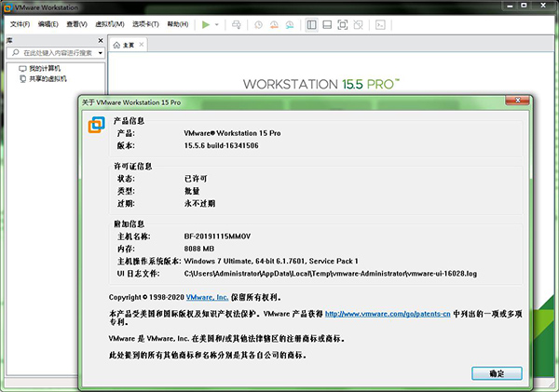Open the vmware.com/go/patents-cn link
Screen dimensions: 559x392
click(388, 314)
